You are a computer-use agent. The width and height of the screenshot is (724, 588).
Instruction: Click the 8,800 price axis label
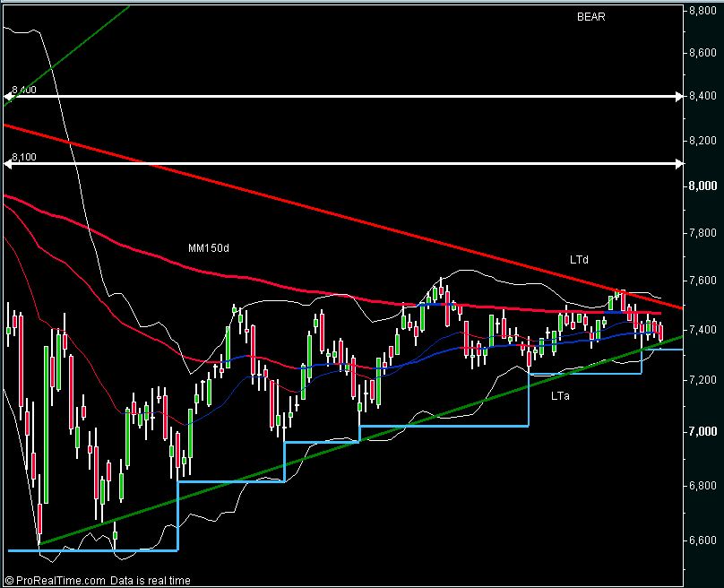coord(702,11)
